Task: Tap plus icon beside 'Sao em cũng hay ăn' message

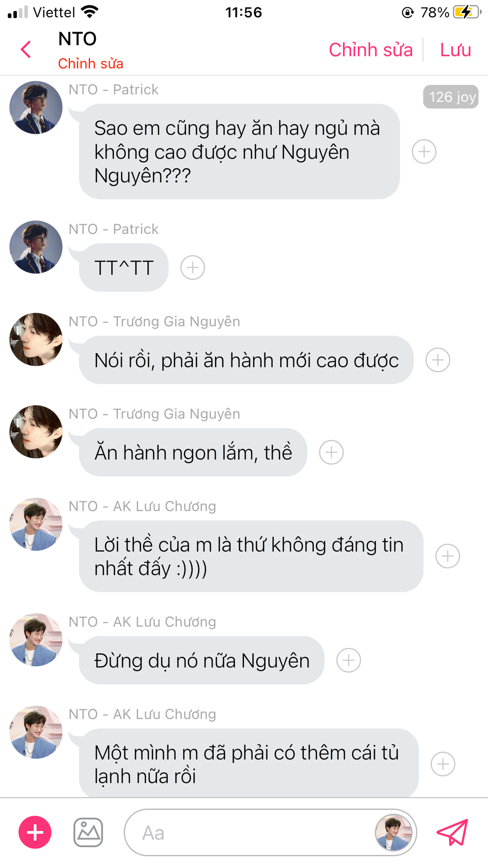Action: (424, 152)
